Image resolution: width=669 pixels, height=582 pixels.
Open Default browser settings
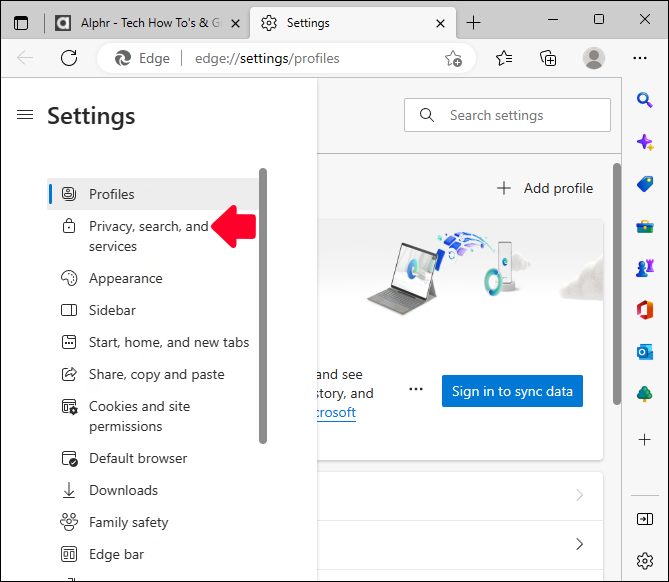point(153,458)
